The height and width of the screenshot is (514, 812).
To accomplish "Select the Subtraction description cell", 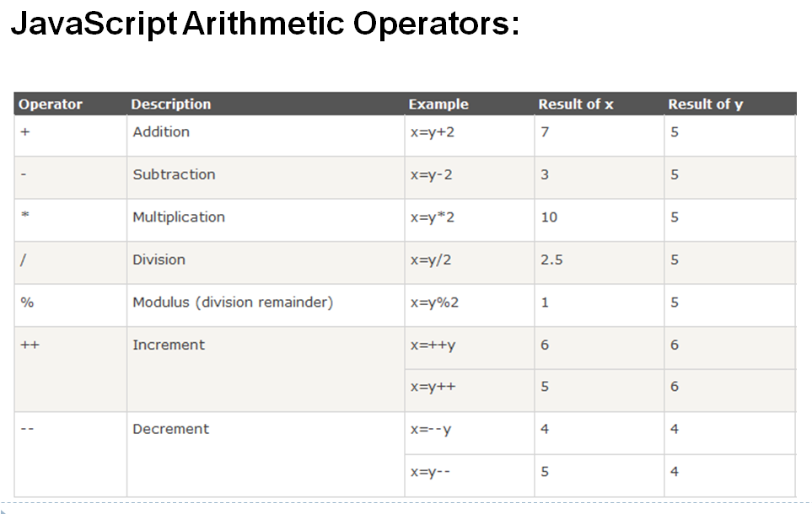I will tap(174, 174).
